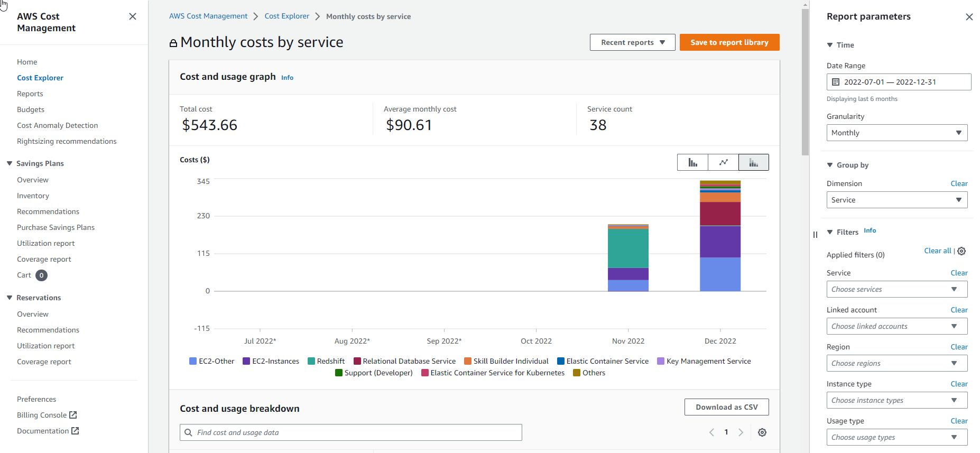Image resolution: width=980 pixels, height=453 pixels.
Task: Open the Granularity Monthly dropdown
Action: (x=897, y=133)
